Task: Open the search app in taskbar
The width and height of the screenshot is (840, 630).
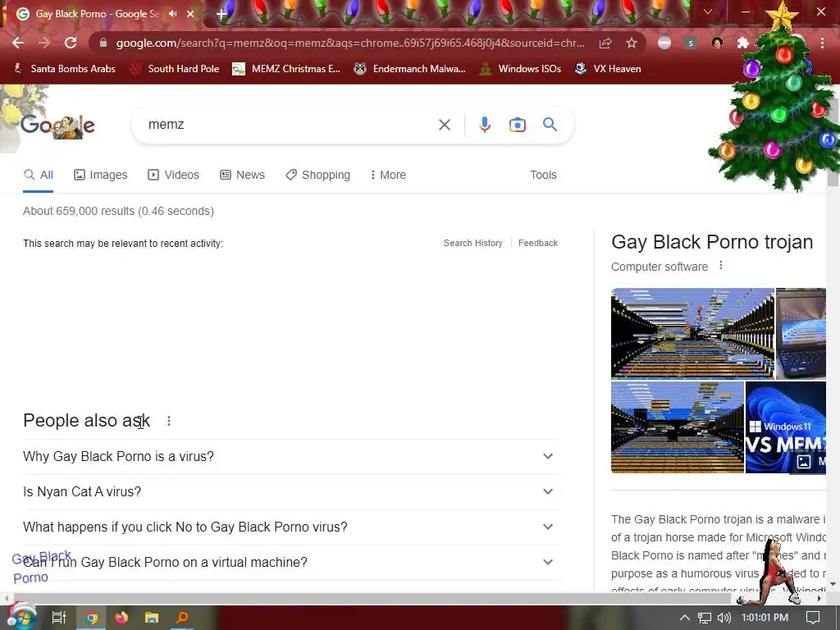Action: click(182, 618)
